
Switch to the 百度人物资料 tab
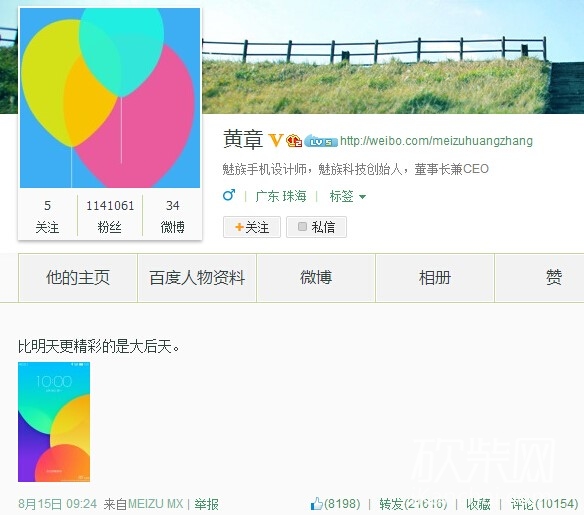click(197, 278)
